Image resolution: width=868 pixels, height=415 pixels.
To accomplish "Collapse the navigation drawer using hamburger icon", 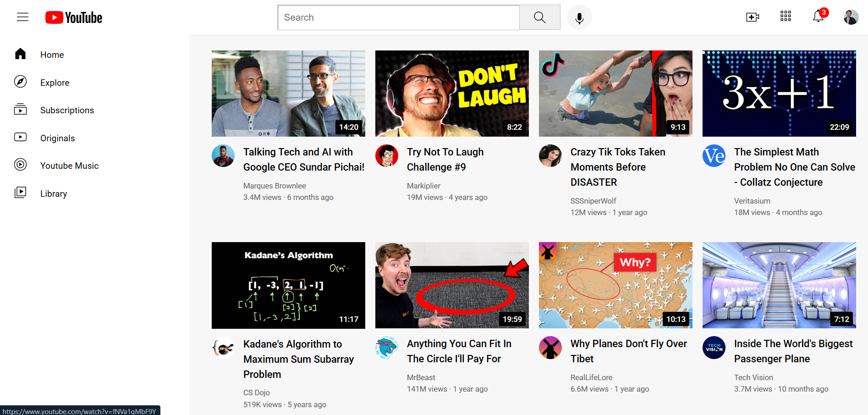I will click(x=22, y=17).
